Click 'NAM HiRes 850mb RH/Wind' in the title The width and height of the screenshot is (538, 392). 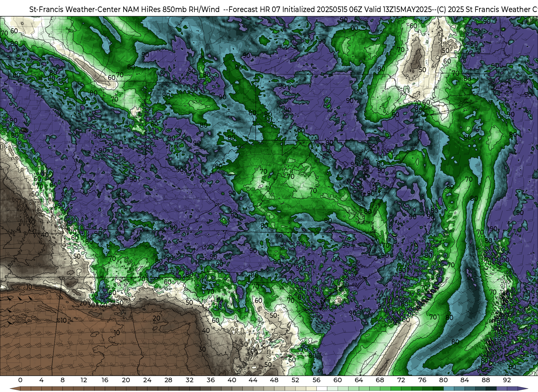click(171, 10)
